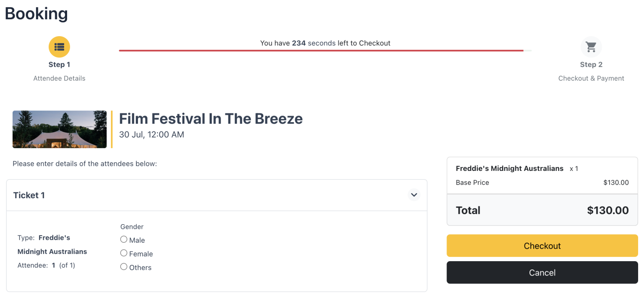
Task: Cancel the booking
Action: click(x=542, y=272)
